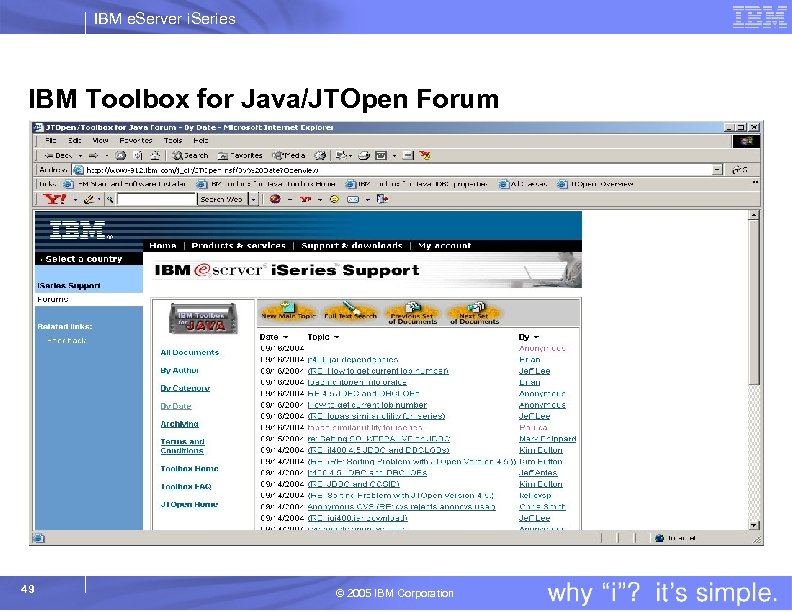Click the sign-out icon on Yahoo toolbar
Screen dimensions: 792x612
382,199
